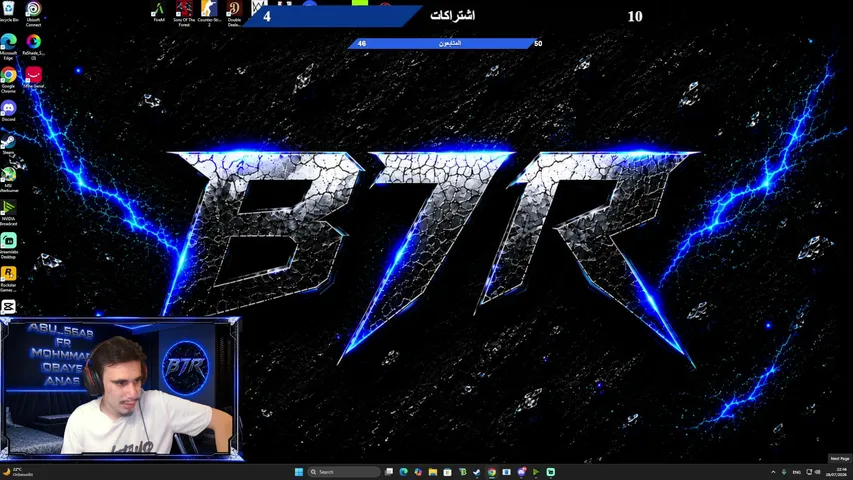Open the FiveM desktop shortcut
853x480 pixels.
(159, 12)
